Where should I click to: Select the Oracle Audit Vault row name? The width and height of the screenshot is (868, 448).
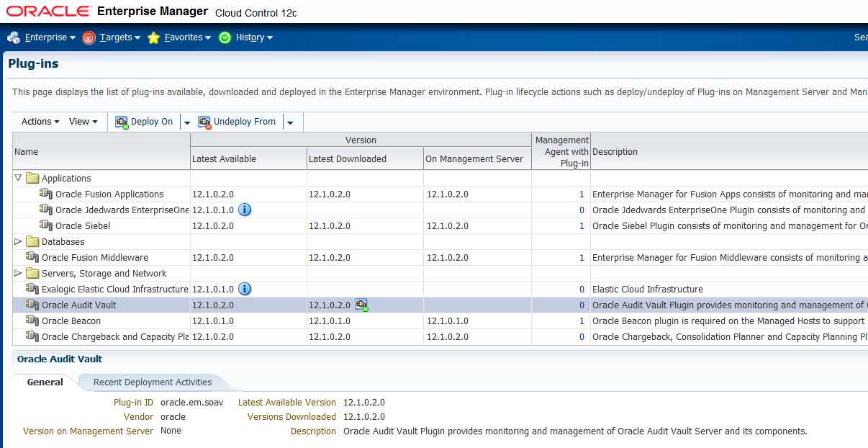pyautogui.click(x=78, y=305)
